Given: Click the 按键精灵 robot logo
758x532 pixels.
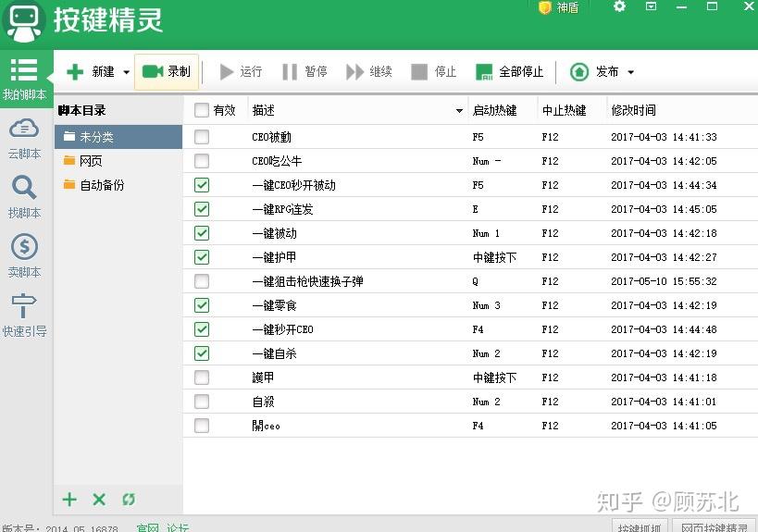Looking at the screenshot, I should (x=23, y=22).
